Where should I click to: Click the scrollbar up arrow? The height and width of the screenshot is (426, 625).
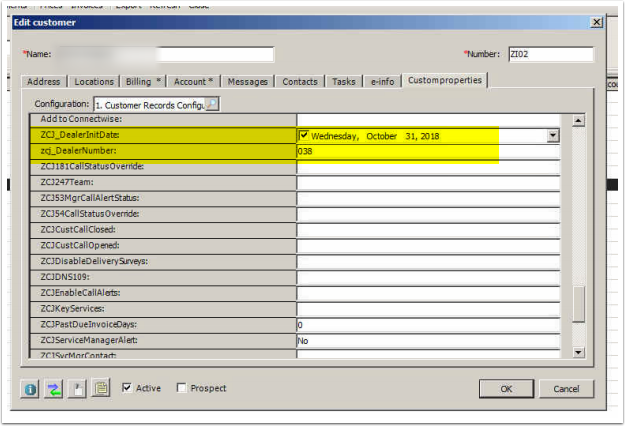578,120
